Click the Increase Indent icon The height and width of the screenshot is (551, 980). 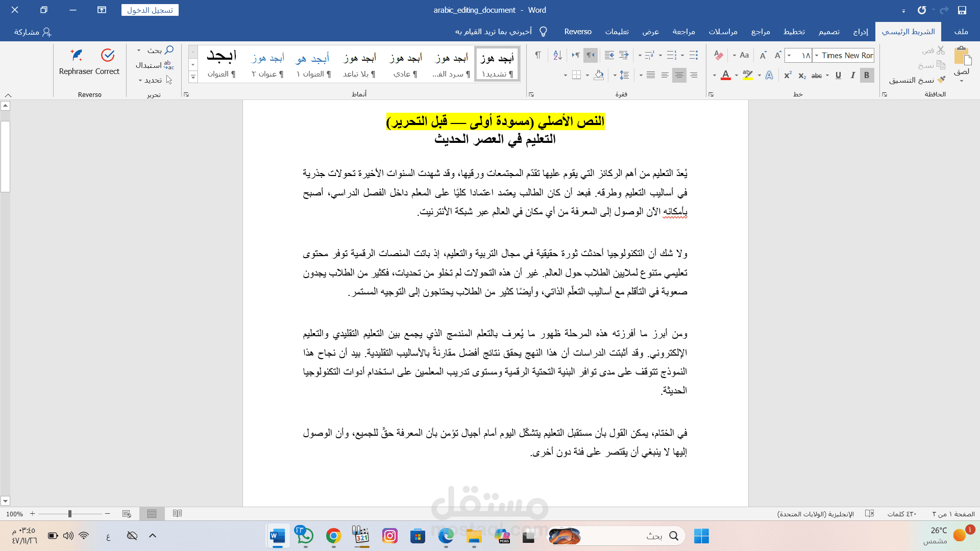[x=609, y=55]
